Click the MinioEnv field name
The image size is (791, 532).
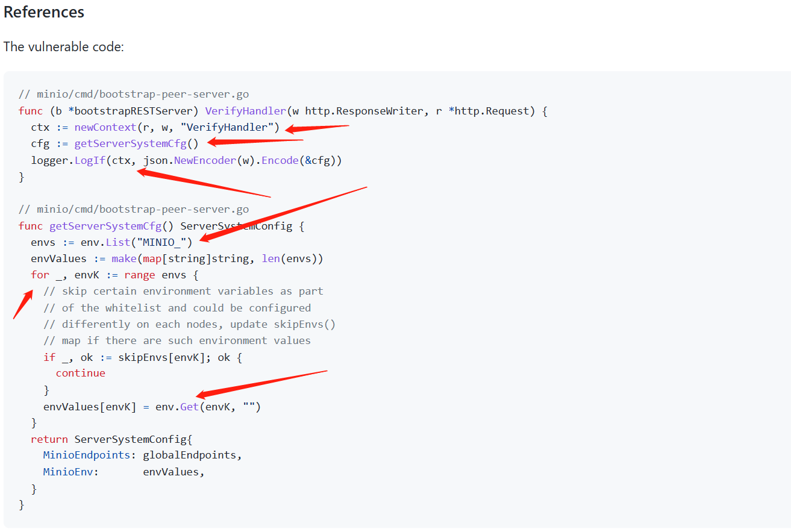(68, 472)
